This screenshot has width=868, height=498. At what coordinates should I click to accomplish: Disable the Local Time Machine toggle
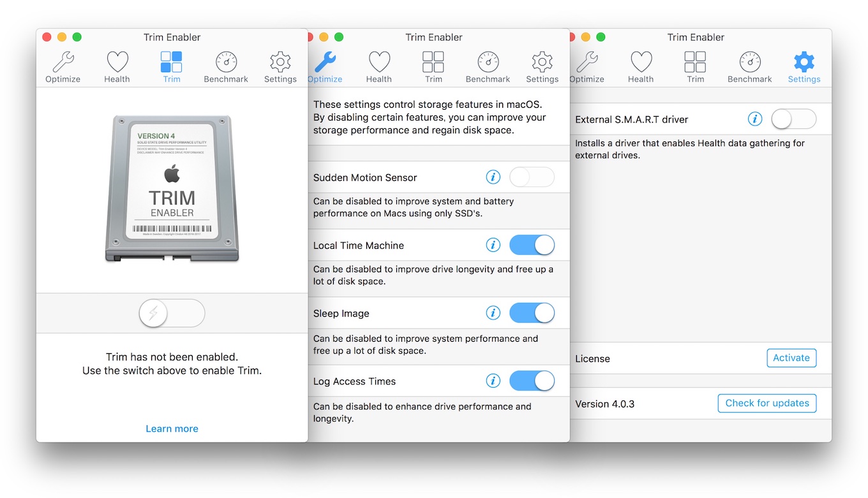(x=532, y=245)
